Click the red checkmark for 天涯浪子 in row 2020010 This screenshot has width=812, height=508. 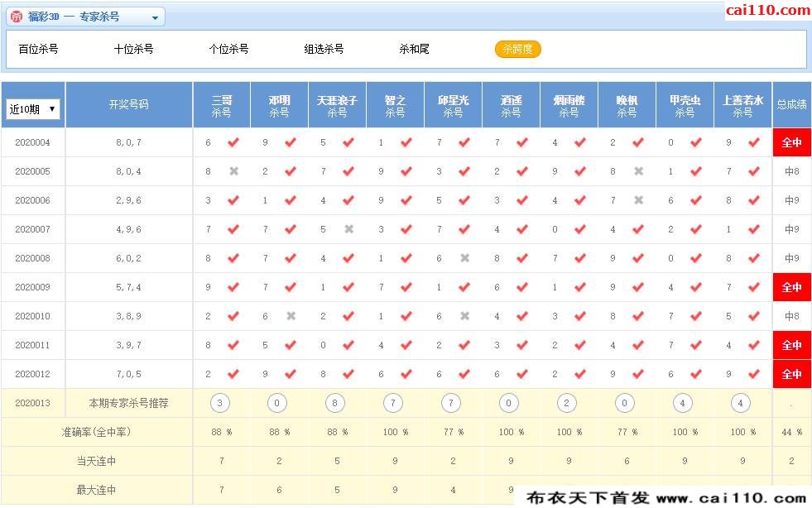(348, 315)
